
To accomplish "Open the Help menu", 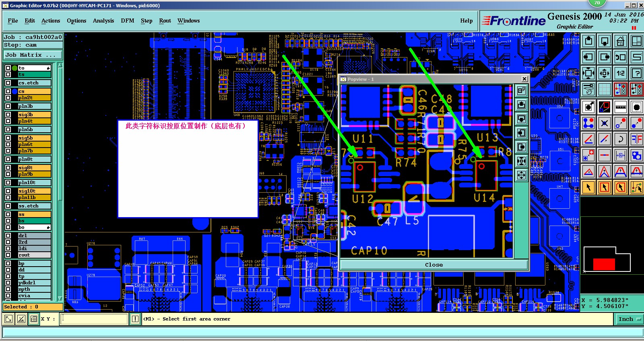I will click(466, 21).
